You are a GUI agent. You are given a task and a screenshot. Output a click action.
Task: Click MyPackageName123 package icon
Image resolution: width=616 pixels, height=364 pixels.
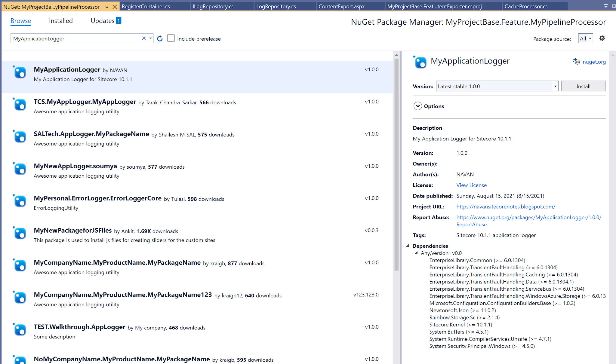(x=20, y=297)
